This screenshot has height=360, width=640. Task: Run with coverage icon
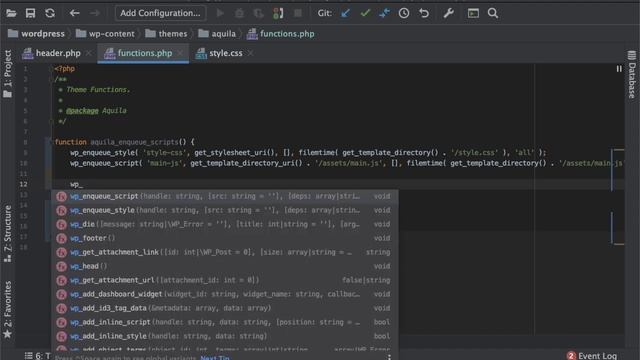[259, 13]
